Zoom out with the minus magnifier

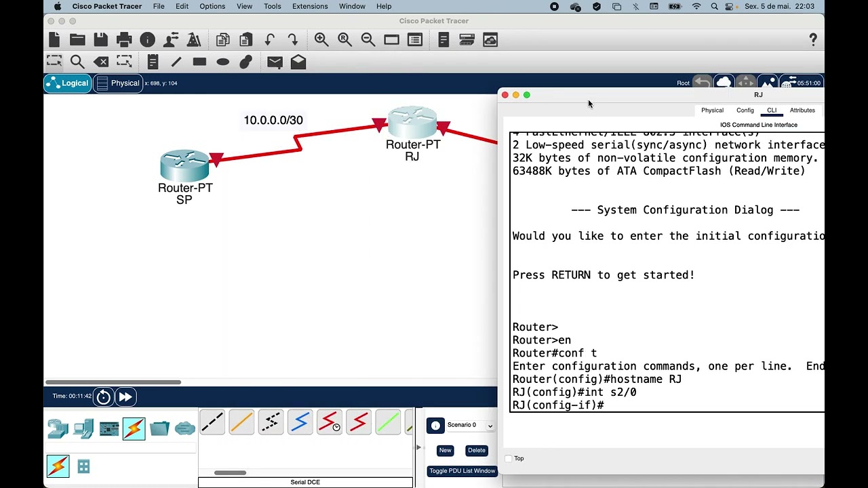pos(368,40)
